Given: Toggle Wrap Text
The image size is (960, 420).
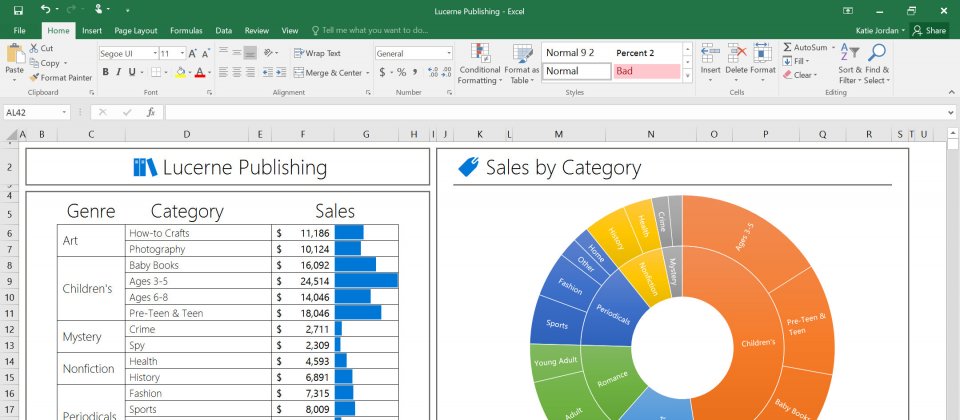Looking at the screenshot, I should [317, 53].
